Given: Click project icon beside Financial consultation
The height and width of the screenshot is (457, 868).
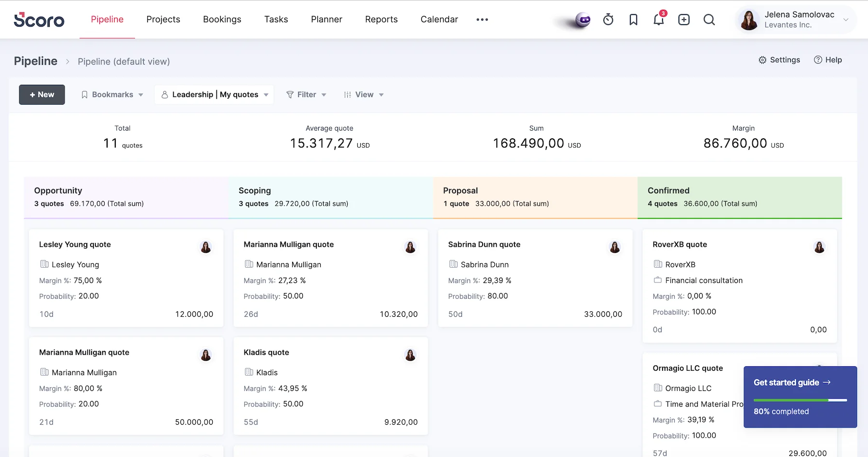Looking at the screenshot, I should (658, 280).
